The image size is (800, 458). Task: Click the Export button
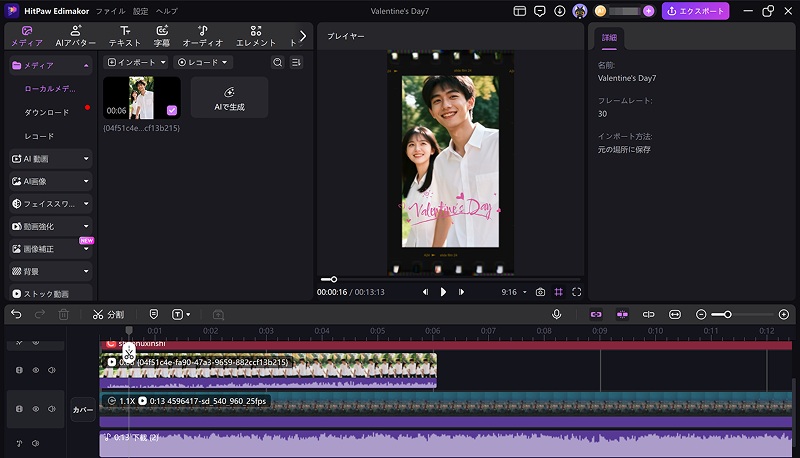[695, 11]
